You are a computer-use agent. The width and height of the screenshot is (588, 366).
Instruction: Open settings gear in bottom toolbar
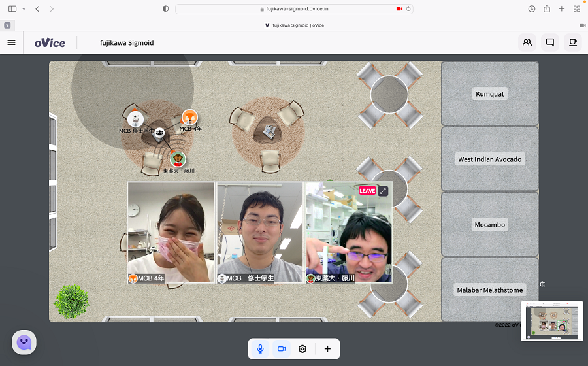[x=302, y=349]
